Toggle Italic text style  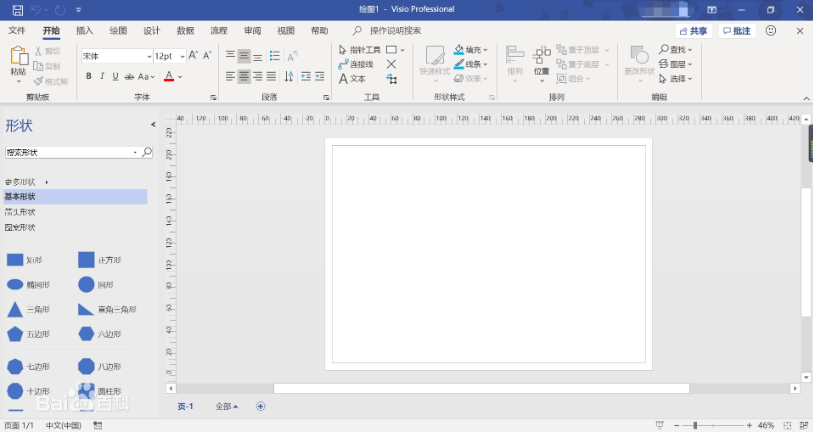(102, 77)
